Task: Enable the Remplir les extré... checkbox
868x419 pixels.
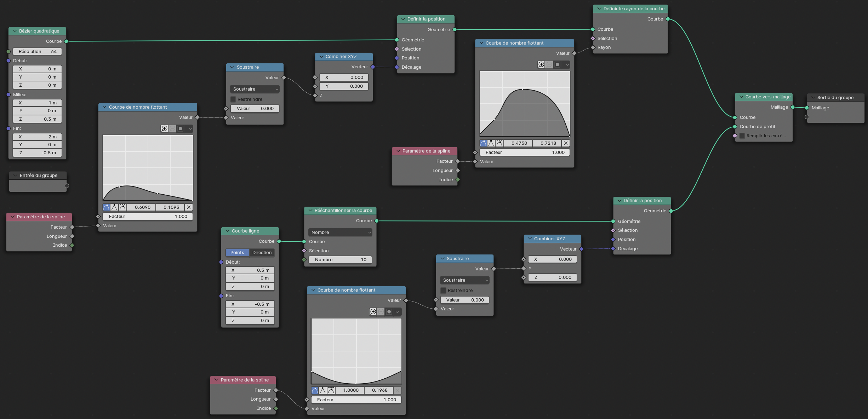Action: point(742,136)
